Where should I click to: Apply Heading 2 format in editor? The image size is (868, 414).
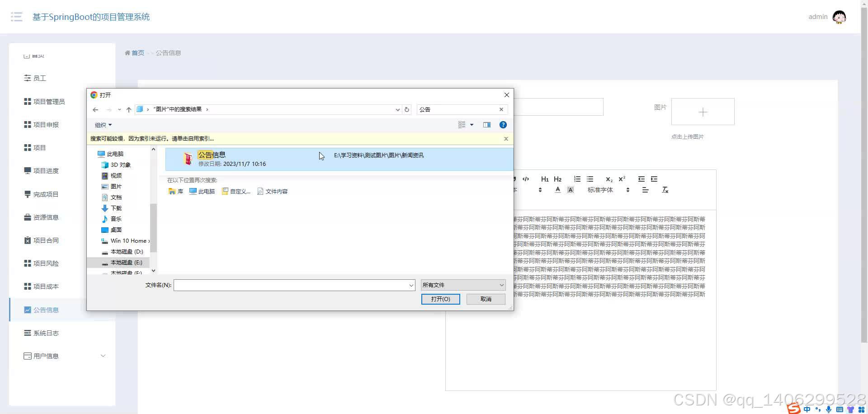pyautogui.click(x=557, y=179)
